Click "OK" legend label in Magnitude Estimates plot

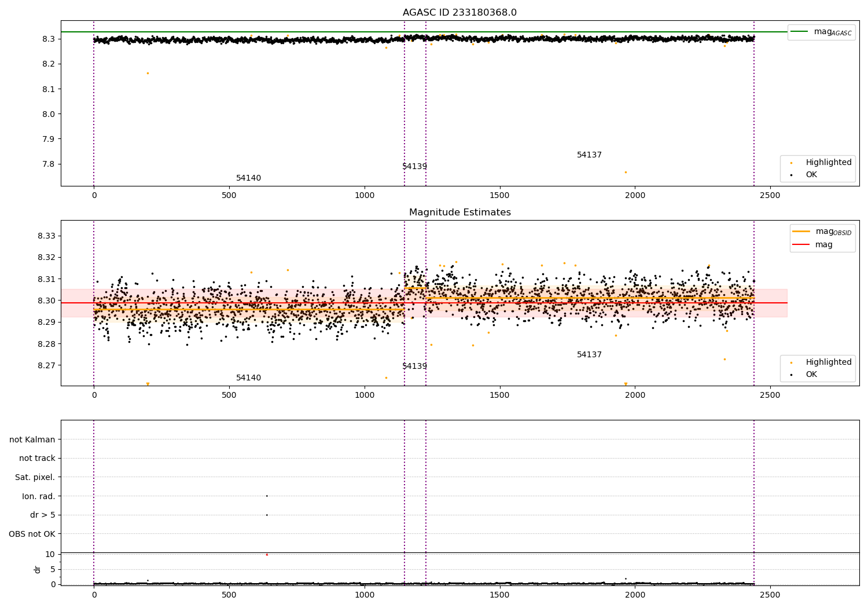pos(811,374)
